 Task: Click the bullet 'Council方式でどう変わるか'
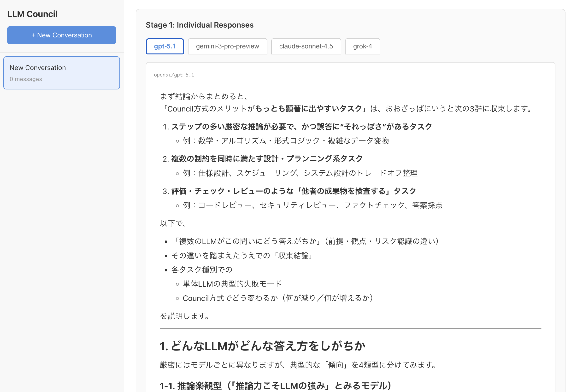click(x=277, y=298)
